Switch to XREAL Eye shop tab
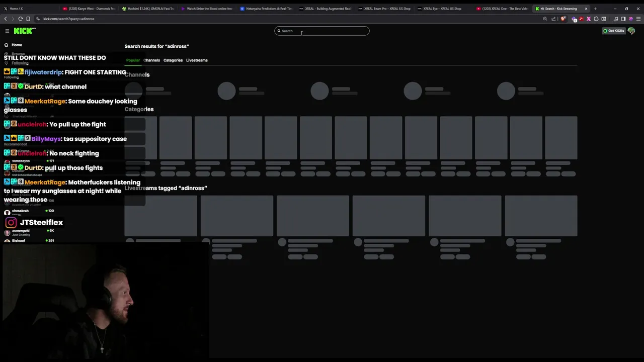Image resolution: width=644 pixels, height=362 pixels. coord(444,9)
